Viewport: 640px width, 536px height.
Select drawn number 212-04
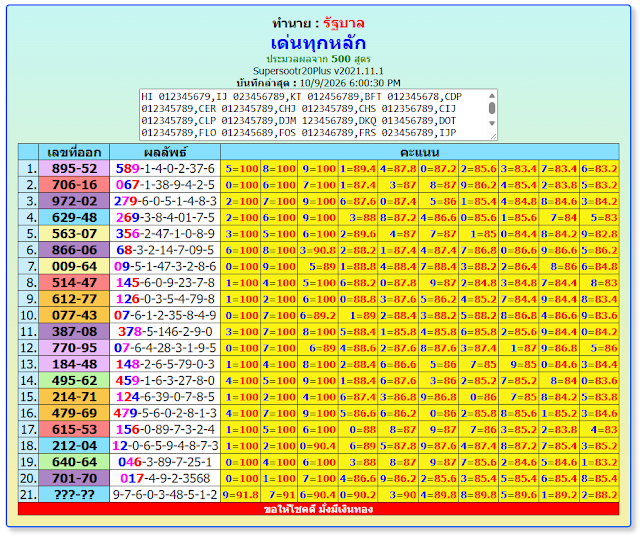click(x=74, y=446)
